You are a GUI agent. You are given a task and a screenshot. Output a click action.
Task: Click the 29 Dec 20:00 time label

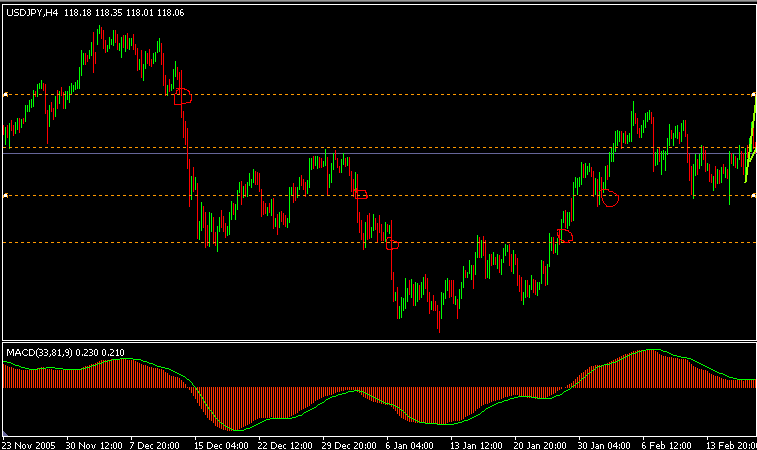349,445
